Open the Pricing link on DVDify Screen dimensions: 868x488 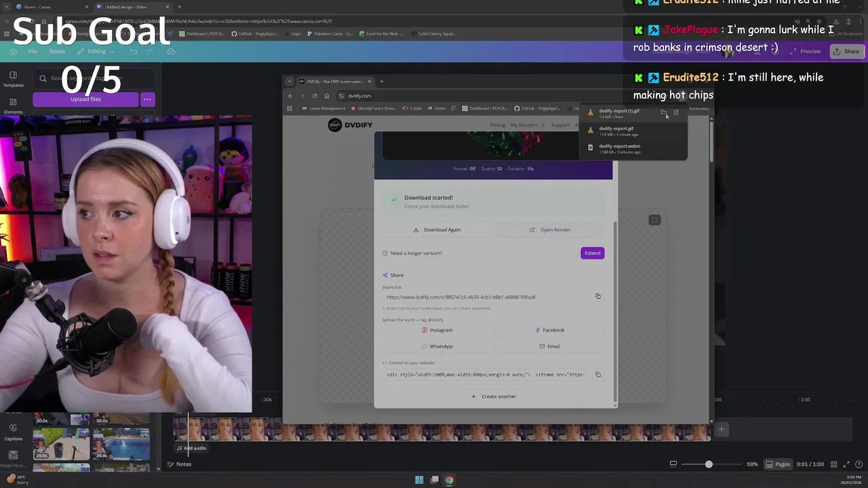pyautogui.click(x=497, y=125)
